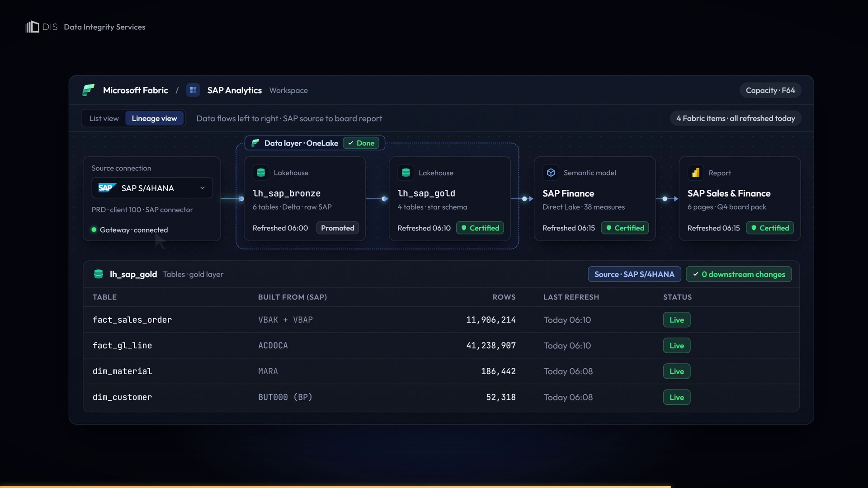Switch to List view tab
Viewport: 868px width, 488px height.
104,118
